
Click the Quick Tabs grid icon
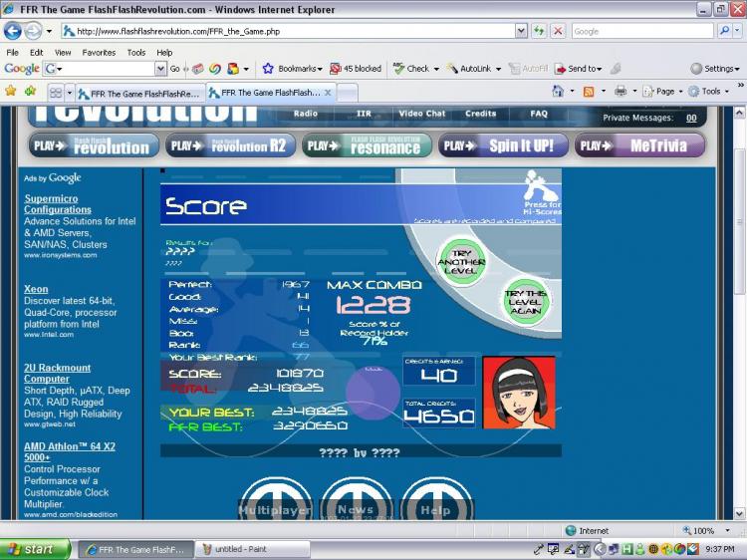click(56, 92)
